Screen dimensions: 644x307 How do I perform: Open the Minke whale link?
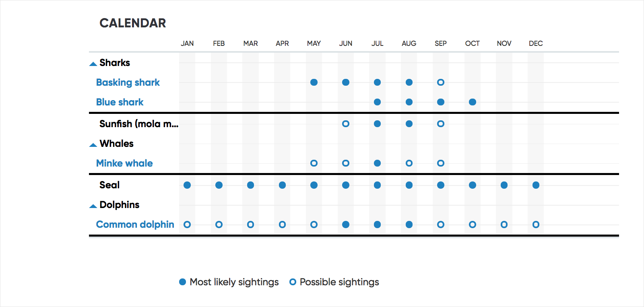point(124,163)
